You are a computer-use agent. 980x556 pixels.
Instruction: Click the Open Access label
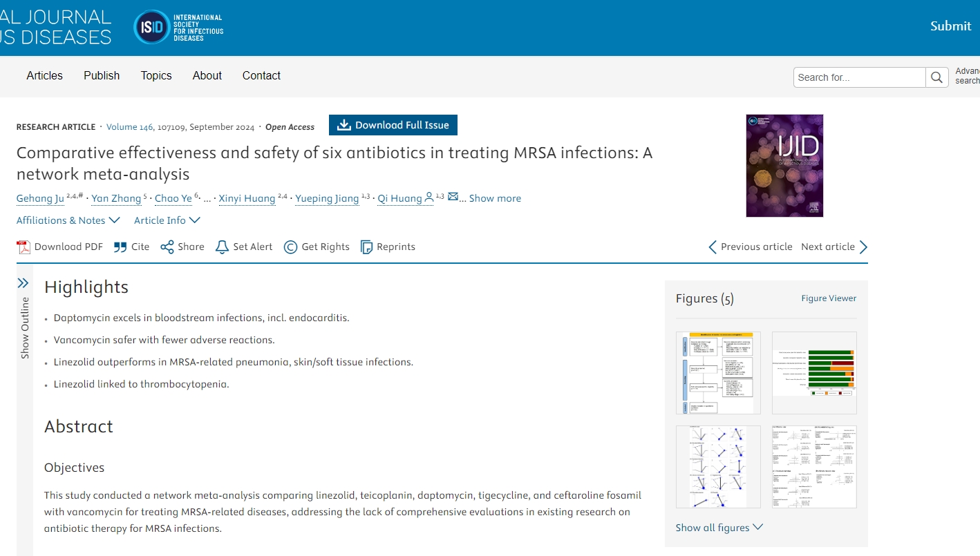click(x=290, y=127)
